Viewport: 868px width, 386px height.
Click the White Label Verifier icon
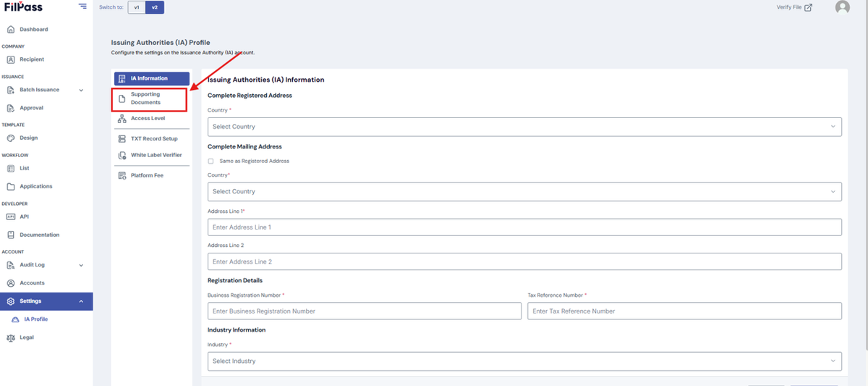tap(122, 155)
